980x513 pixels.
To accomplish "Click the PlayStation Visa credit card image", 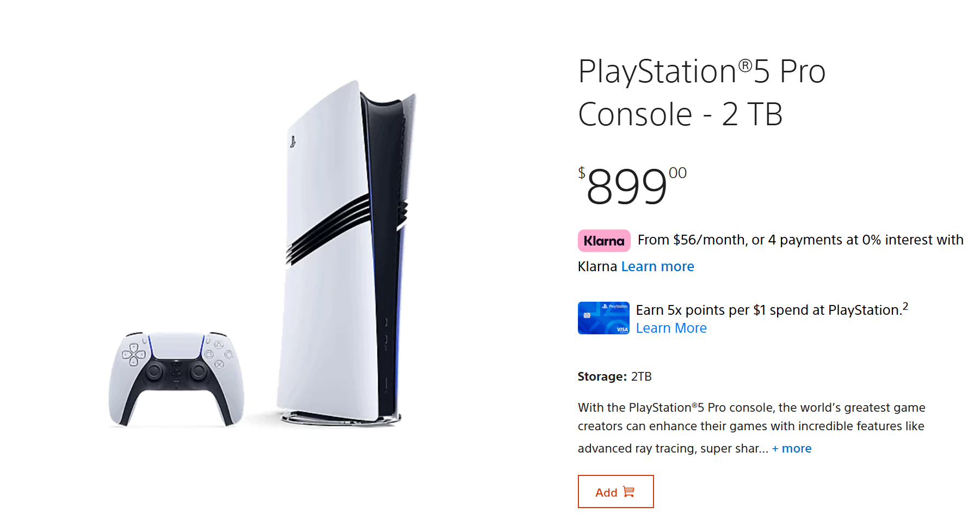I will [603, 318].
